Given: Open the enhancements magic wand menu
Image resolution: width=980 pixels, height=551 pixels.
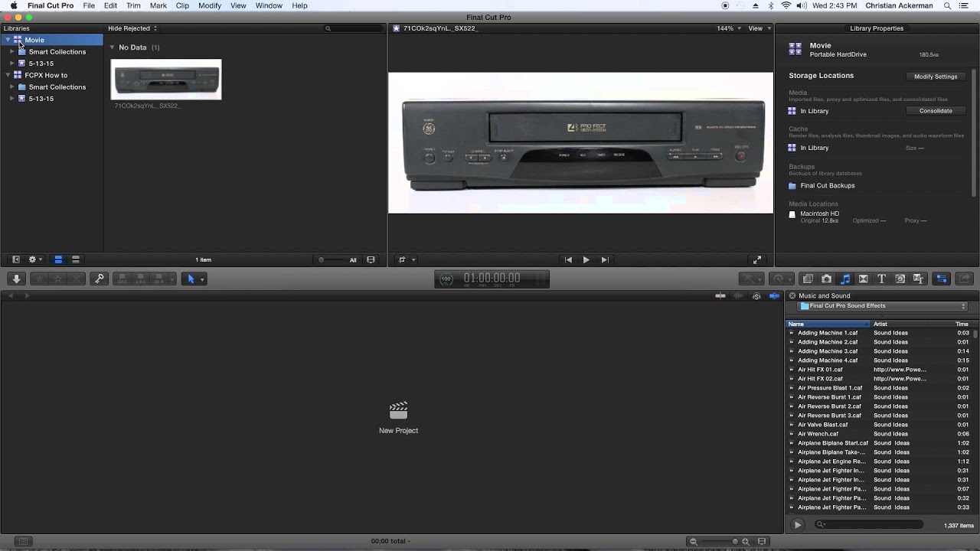Looking at the screenshot, I should tap(750, 279).
